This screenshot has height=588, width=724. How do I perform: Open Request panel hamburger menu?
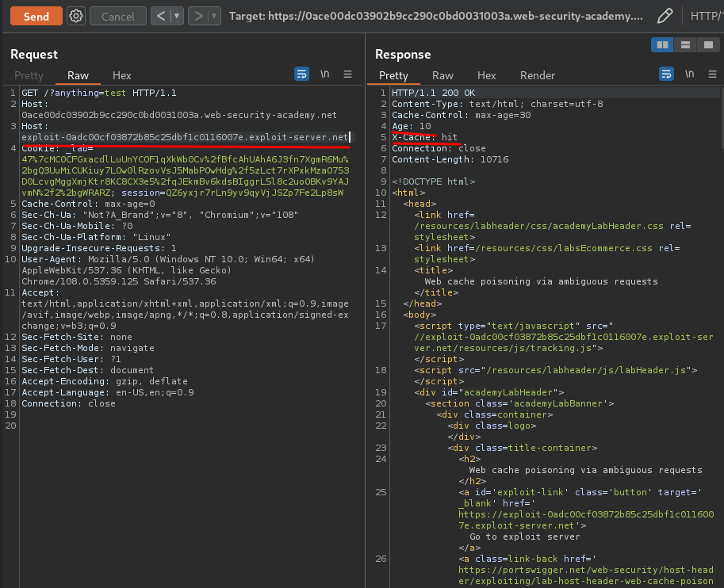[x=347, y=74]
